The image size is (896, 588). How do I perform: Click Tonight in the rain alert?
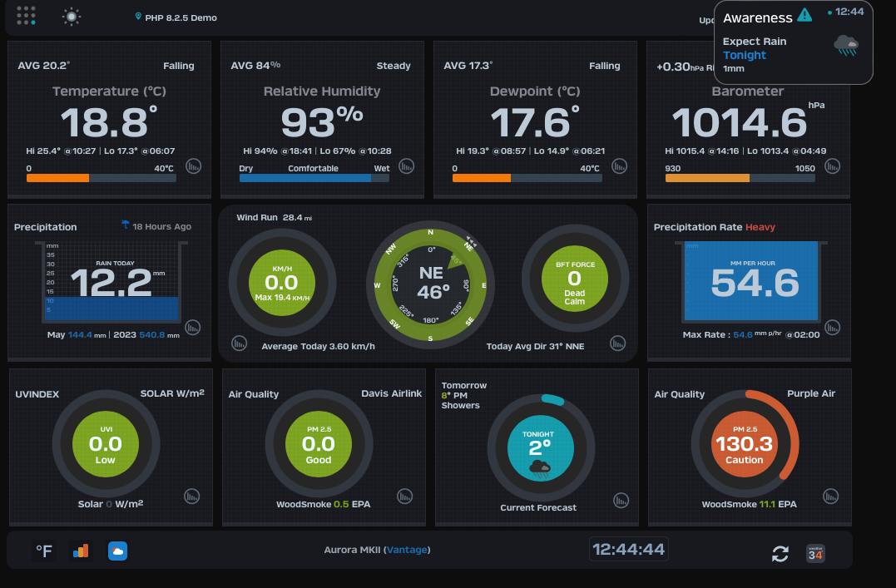pyautogui.click(x=744, y=55)
